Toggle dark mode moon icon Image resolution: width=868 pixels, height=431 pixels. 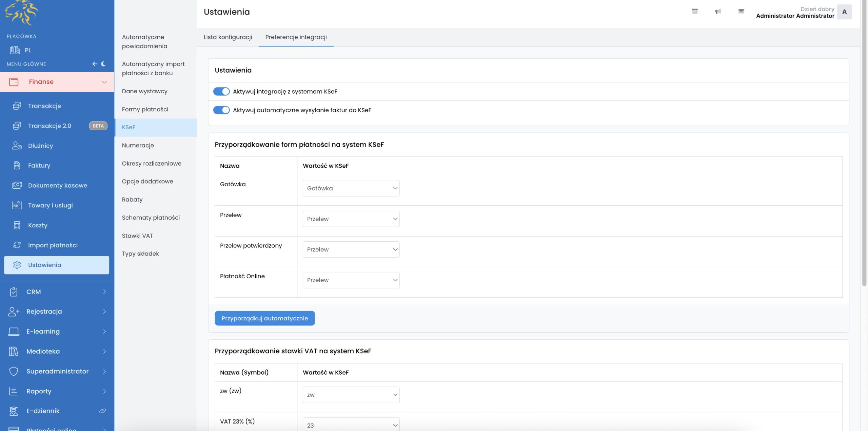coord(103,64)
